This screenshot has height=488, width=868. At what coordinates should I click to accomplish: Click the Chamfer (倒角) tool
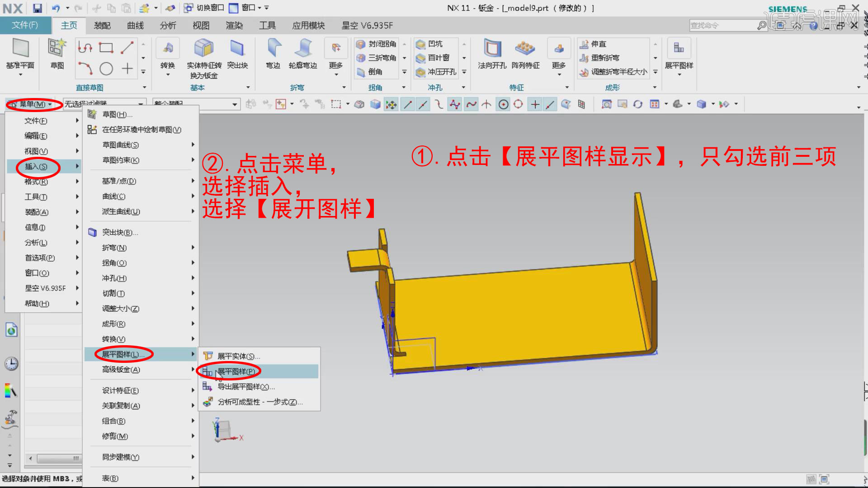point(370,72)
